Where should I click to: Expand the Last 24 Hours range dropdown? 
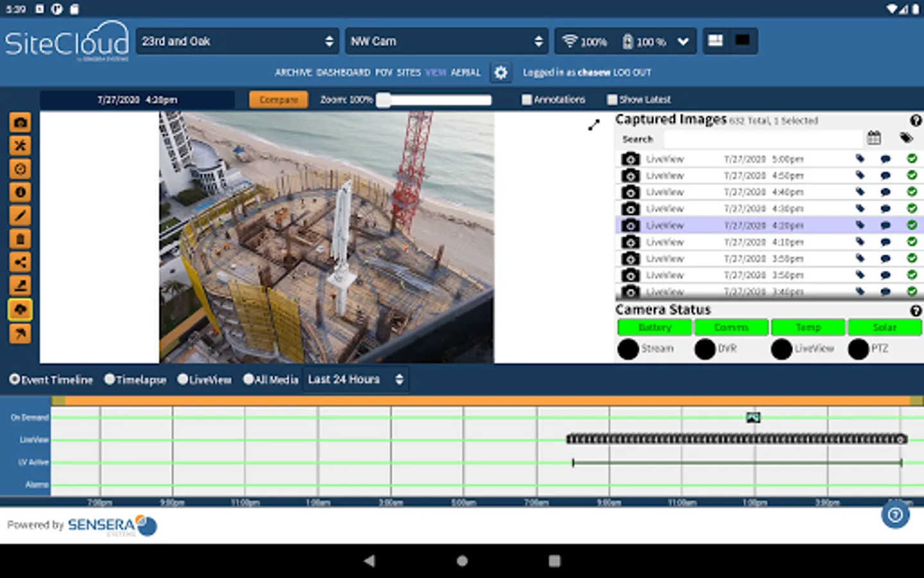click(355, 380)
